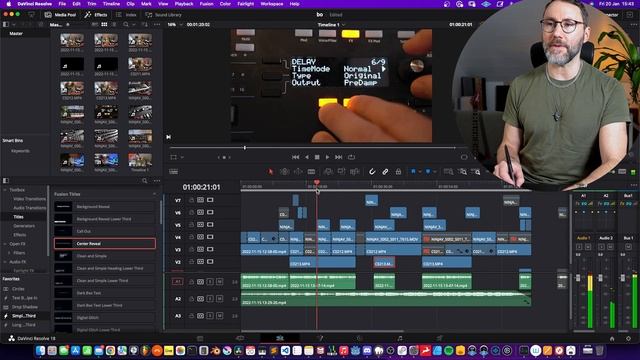
Task: Open the Timeline menu
Action: (x=111, y=4)
